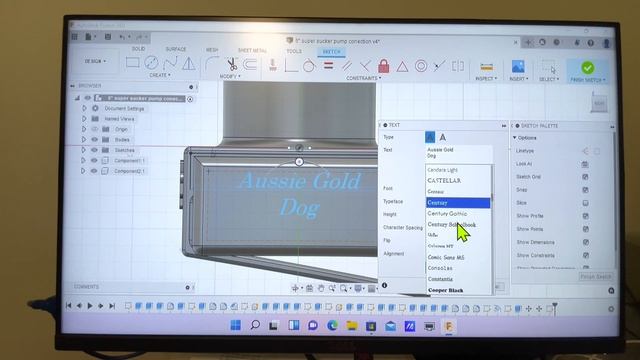640x360 pixels.
Task: Click Finish Sketch in Sketch Palette
Action: click(596, 277)
